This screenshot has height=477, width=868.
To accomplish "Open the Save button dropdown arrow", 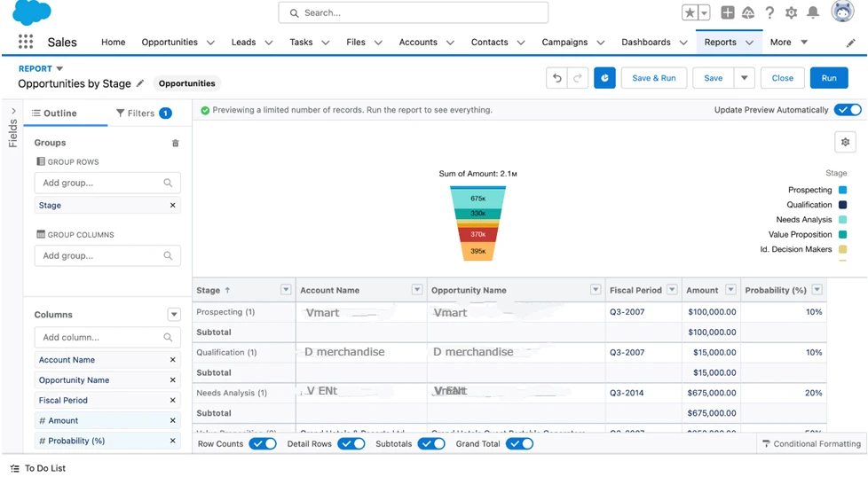I will (x=744, y=78).
